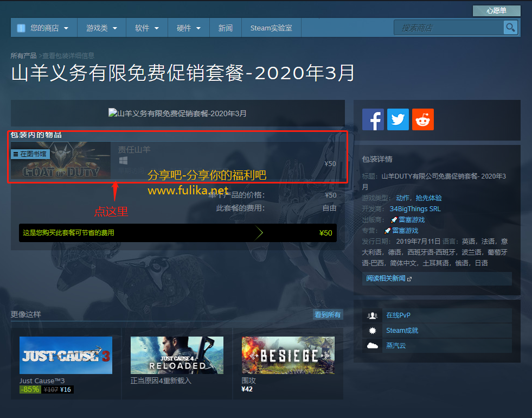This screenshot has height=418, width=532.
Task: Open the Steam成就 feature link
Action: [x=402, y=331]
